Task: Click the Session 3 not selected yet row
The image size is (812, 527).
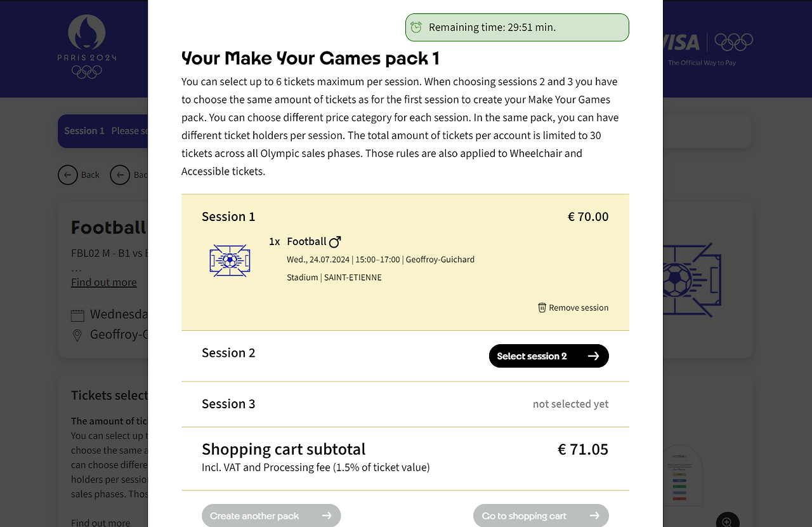Action: pyautogui.click(x=405, y=404)
